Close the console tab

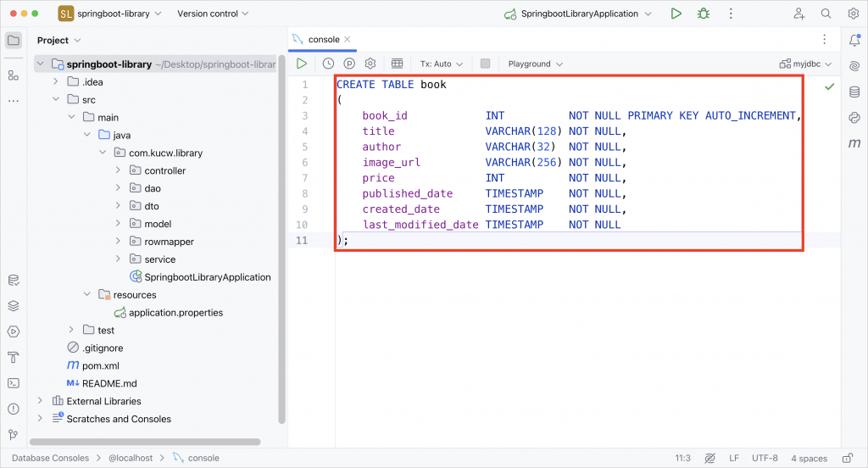347,39
